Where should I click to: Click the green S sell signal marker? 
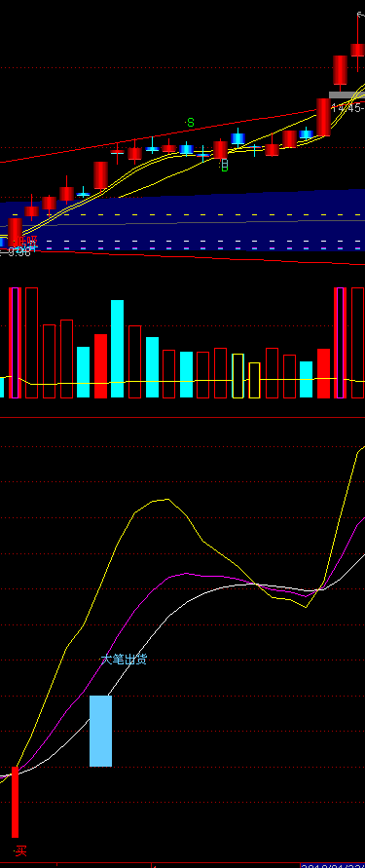pyautogui.click(x=190, y=123)
